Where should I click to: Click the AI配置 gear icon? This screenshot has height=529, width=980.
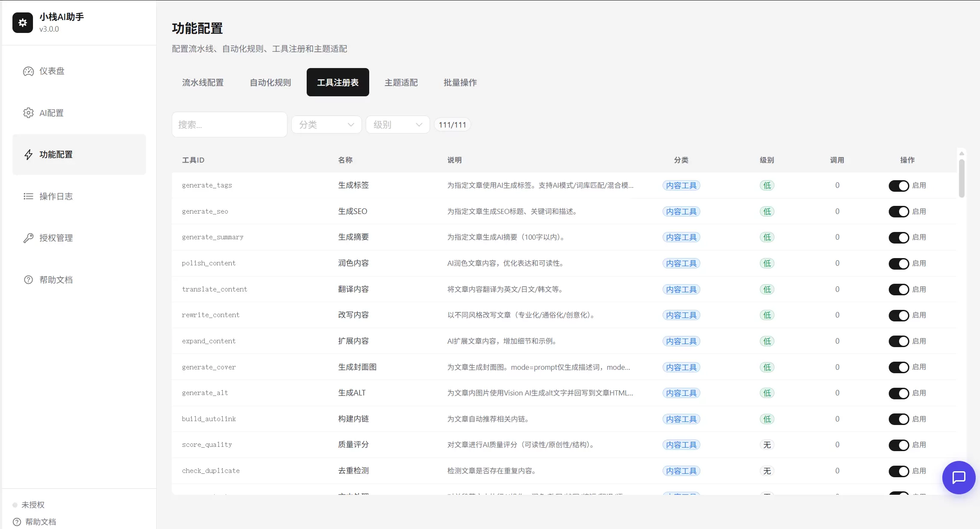(x=28, y=113)
